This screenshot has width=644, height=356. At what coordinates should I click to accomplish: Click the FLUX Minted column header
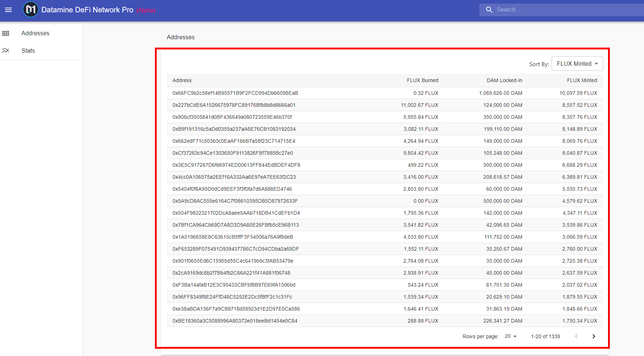(582, 80)
